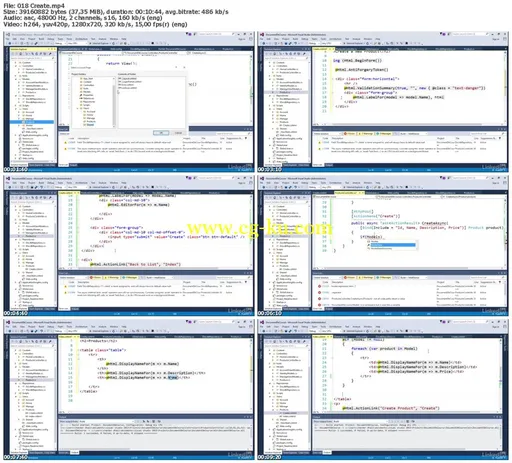The width and height of the screenshot is (512, 463).
Task: Toggle the Errors filter in AntiForgeryToken thumbnail's Error List
Action: point(349,133)
